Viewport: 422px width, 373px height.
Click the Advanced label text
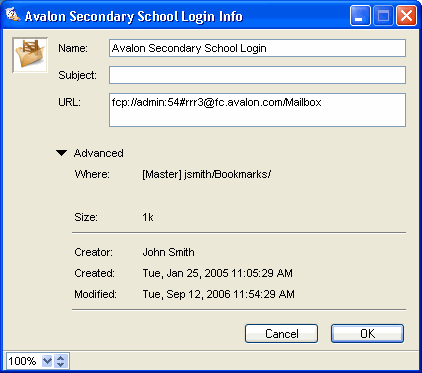(x=99, y=153)
